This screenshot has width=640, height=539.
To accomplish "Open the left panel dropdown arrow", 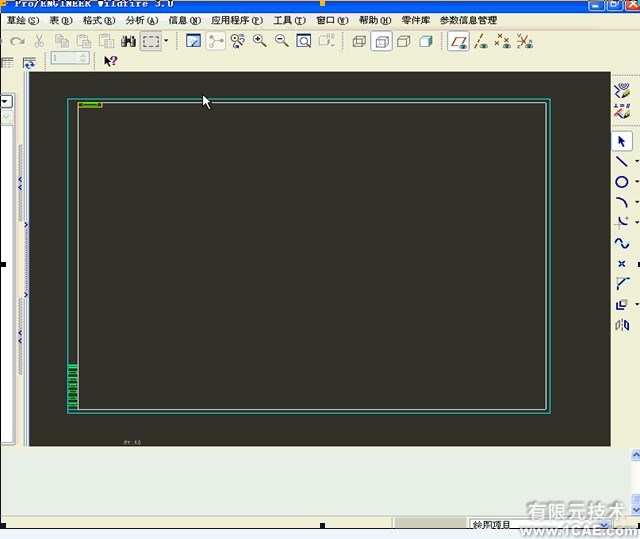I will click(x=6, y=101).
